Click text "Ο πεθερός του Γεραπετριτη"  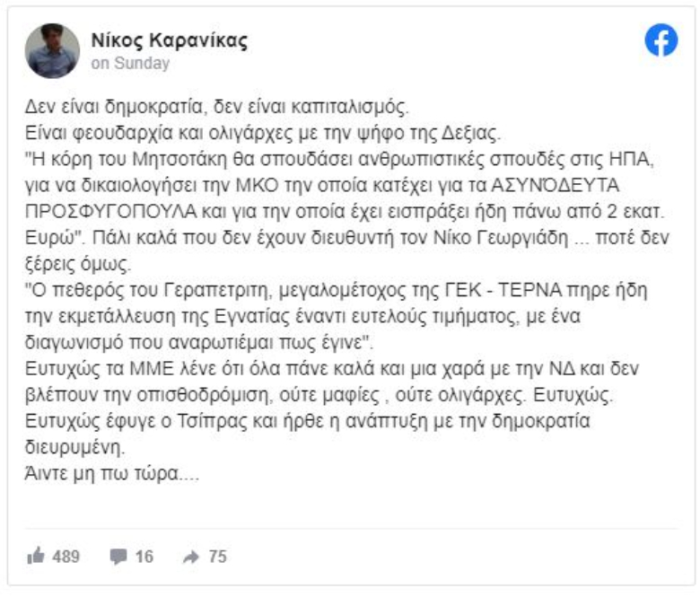click(152, 290)
